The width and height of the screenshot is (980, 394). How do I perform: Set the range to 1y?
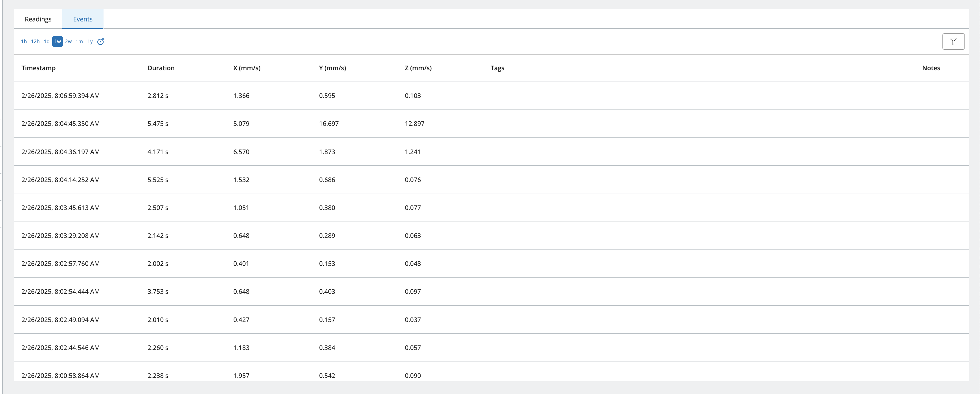pos(90,41)
